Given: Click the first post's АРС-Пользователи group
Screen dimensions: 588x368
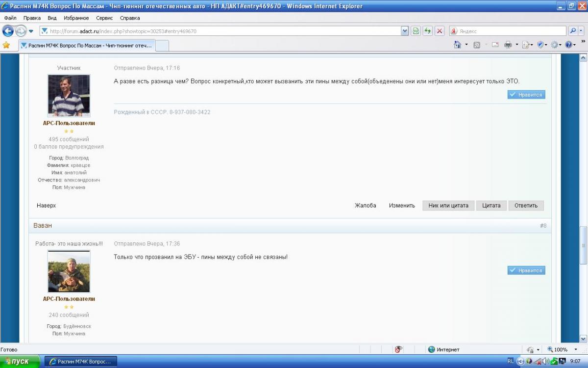Looking at the screenshot, I should tap(69, 123).
